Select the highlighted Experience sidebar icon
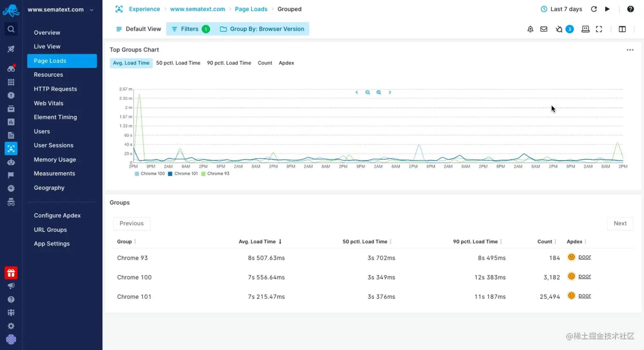Image resolution: width=644 pixels, height=350 pixels. pos(11,148)
